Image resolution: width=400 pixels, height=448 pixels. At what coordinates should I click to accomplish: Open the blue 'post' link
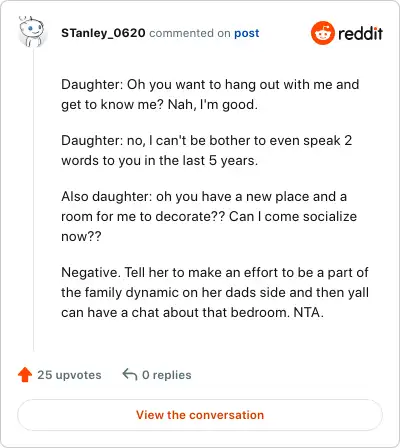[x=247, y=33]
